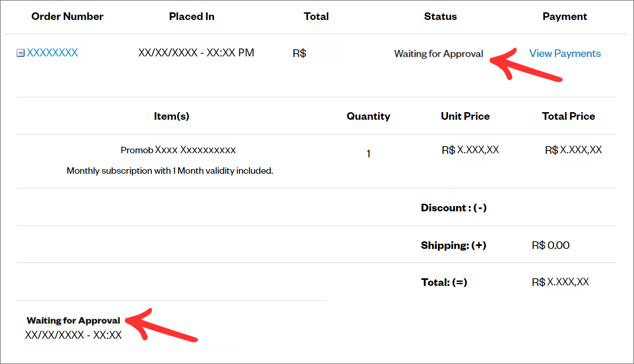
Task: Click the Placed In column header
Action: [191, 16]
